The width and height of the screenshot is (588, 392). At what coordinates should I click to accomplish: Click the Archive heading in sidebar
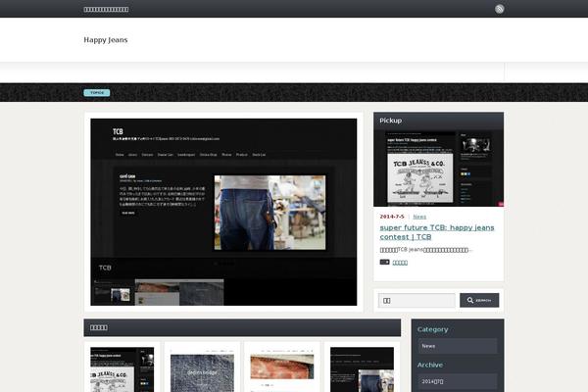pyautogui.click(x=430, y=365)
